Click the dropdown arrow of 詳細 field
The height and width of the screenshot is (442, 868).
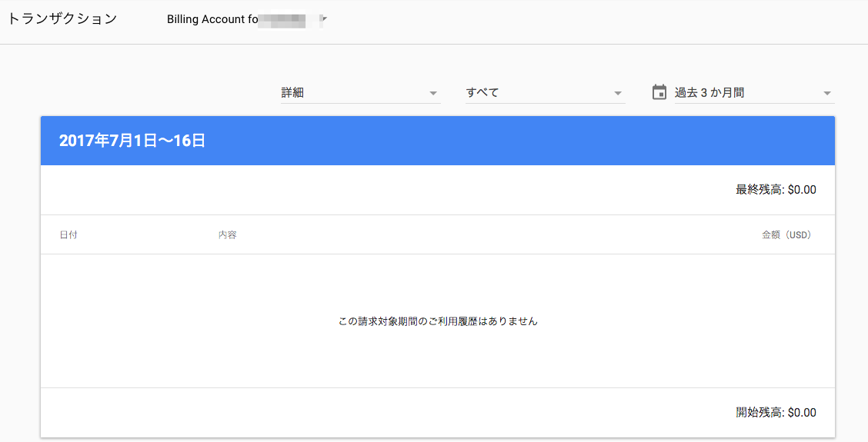(433, 93)
